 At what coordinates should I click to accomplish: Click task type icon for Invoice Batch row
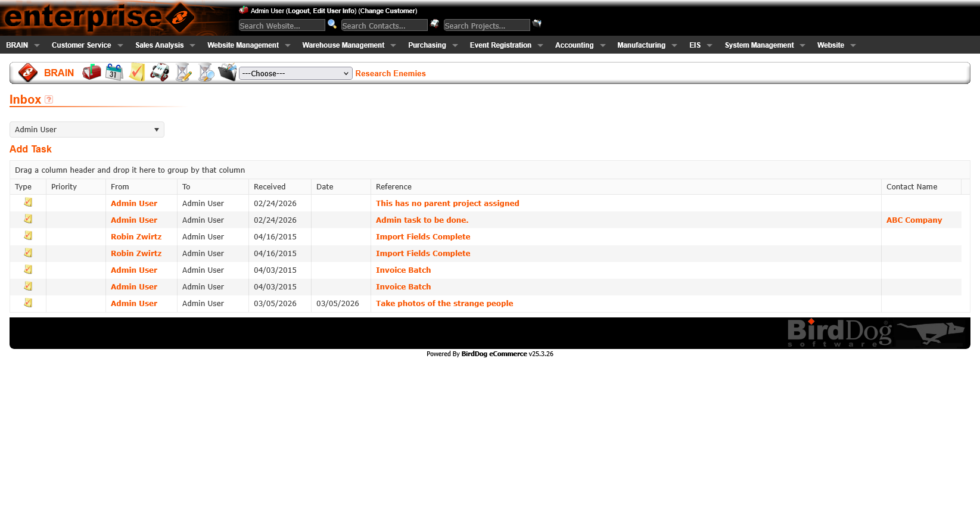[28, 270]
